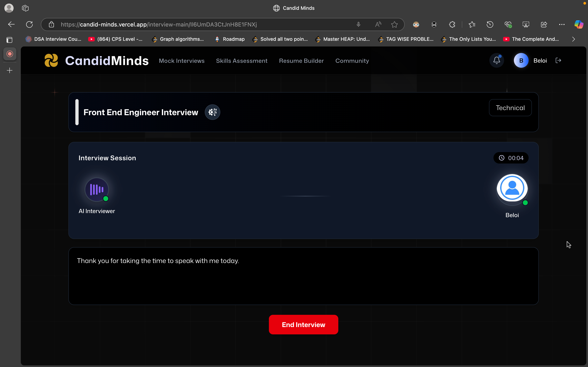Click the Technical tag button

pyautogui.click(x=510, y=108)
